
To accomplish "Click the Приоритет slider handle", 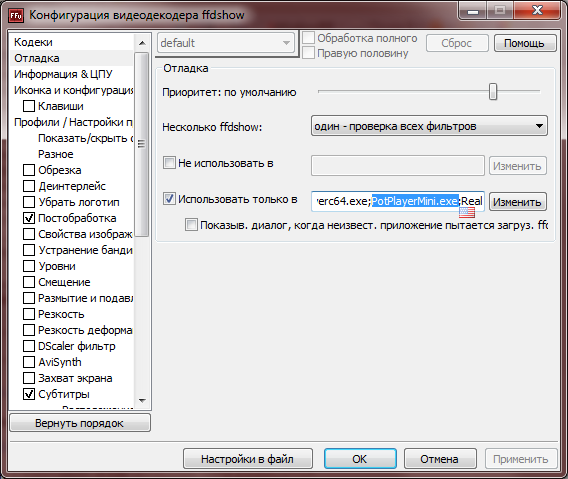I will click(493, 91).
